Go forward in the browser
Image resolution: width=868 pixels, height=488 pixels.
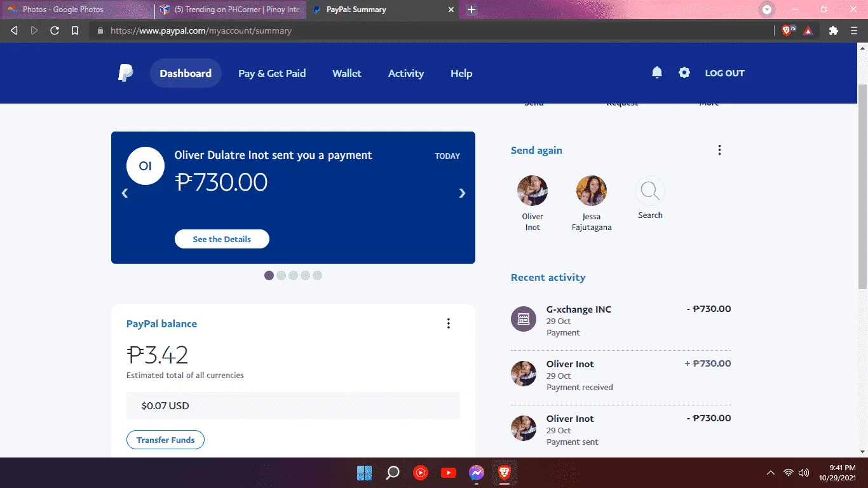[x=34, y=30]
